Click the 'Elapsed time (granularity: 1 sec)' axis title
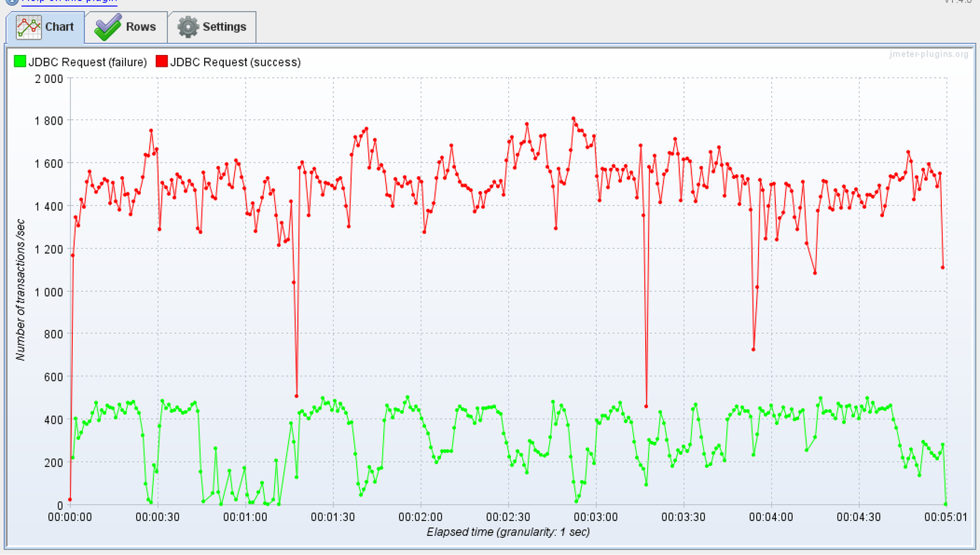Viewport: 980px width, 555px height. pos(508,532)
